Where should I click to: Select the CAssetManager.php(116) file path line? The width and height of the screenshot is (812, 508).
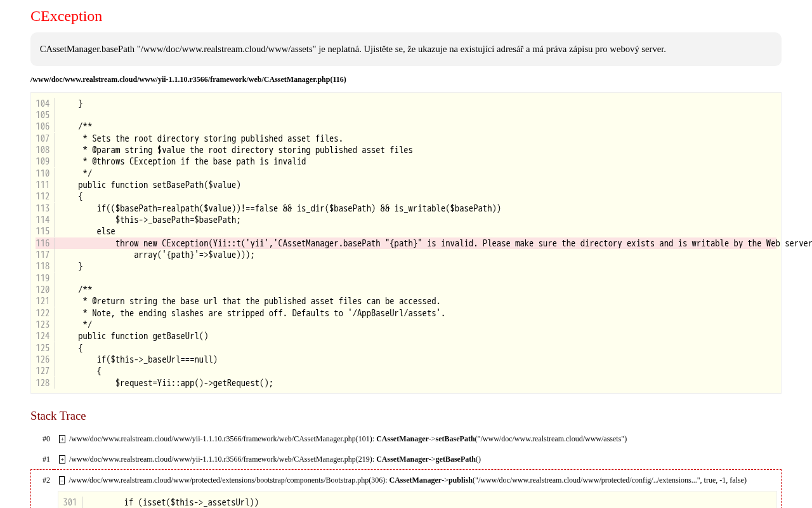tap(188, 79)
